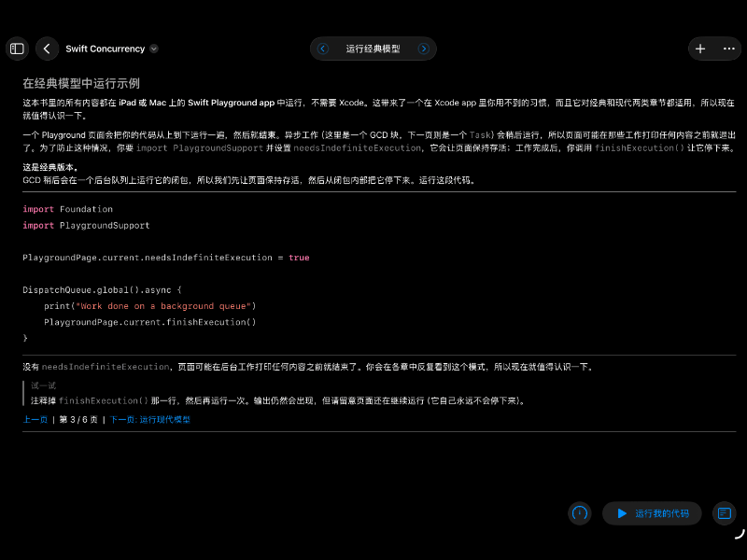Click the PlaygroundPage.current.finishExecution() line

tap(150, 322)
